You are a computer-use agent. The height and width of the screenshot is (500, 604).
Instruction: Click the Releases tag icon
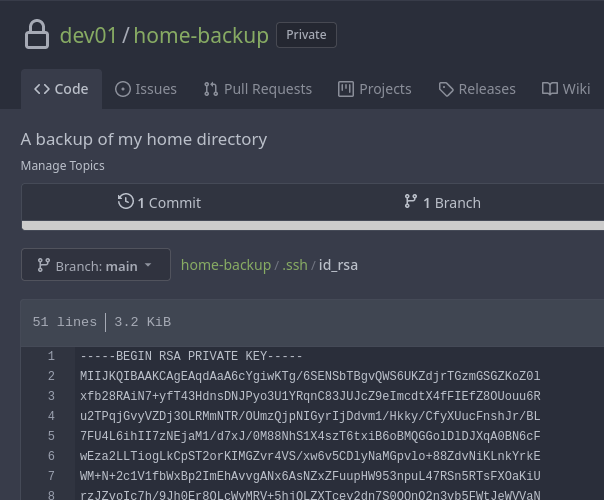[446, 89]
